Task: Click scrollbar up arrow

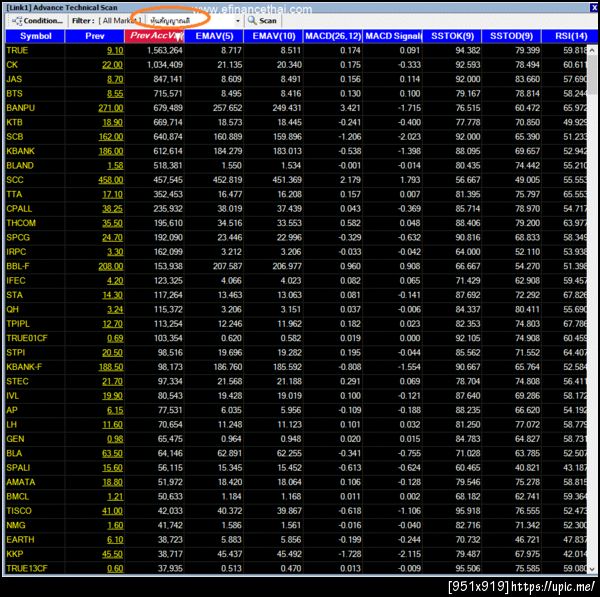Action: tap(592, 50)
